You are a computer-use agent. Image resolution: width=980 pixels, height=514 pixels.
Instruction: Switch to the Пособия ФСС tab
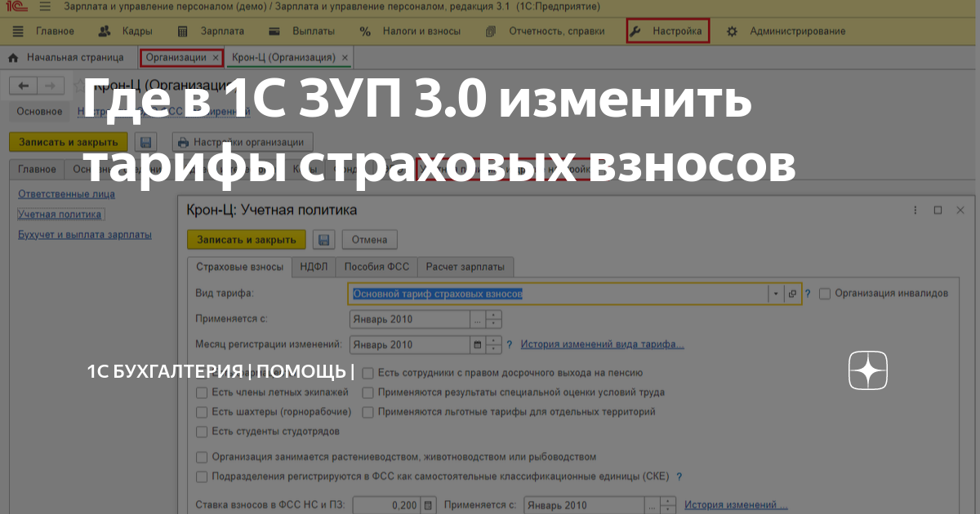376,267
